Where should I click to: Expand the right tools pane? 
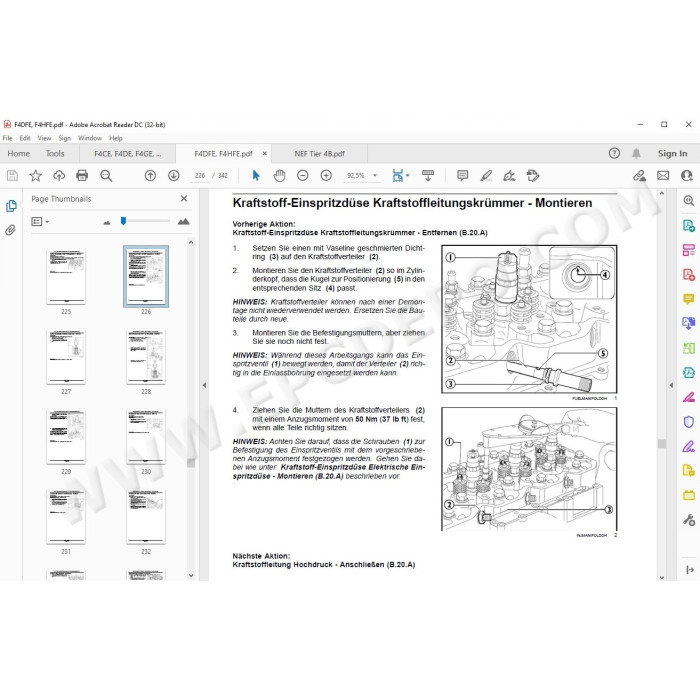[x=690, y=570]
